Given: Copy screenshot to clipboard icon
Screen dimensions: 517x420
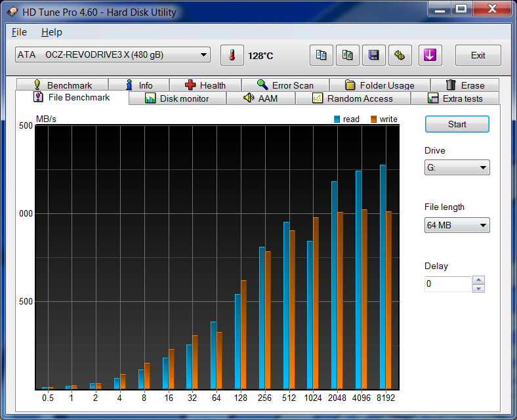Looking at the screenshot, I should [348, 55].
